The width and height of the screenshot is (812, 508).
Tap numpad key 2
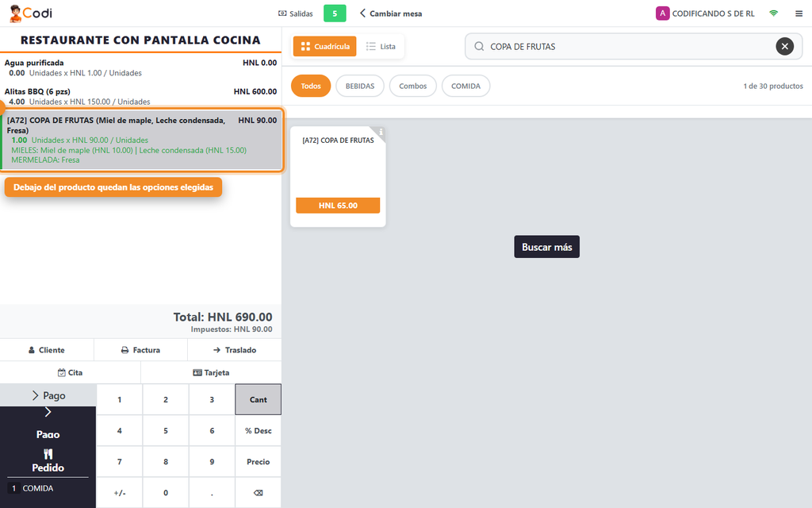(166, 399)
